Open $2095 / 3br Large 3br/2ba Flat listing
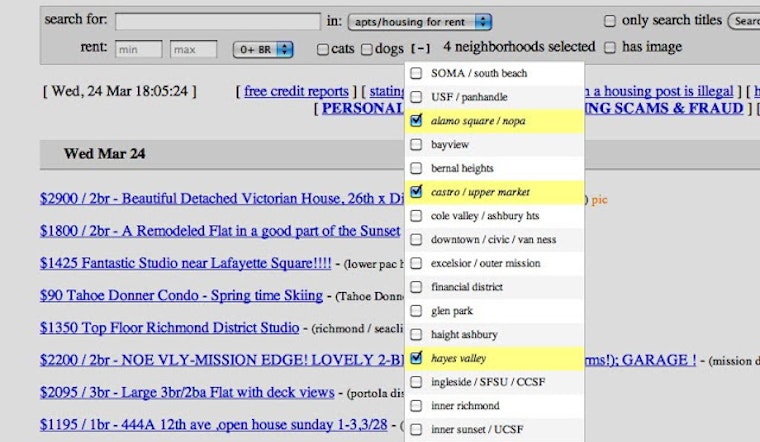Screen dimensions: 760x442 [187, 393]
